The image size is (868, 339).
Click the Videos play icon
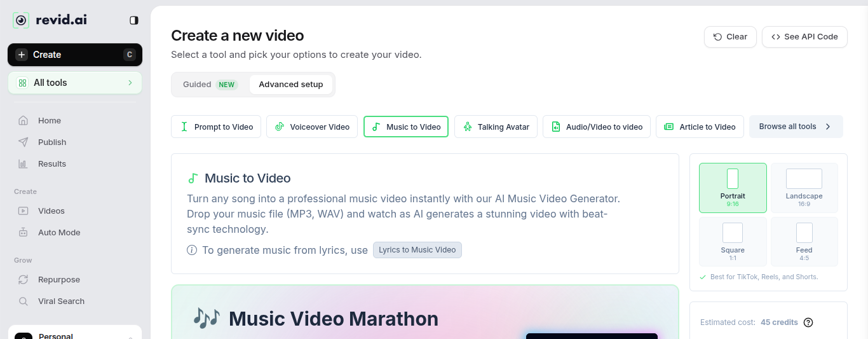[23, 211]
